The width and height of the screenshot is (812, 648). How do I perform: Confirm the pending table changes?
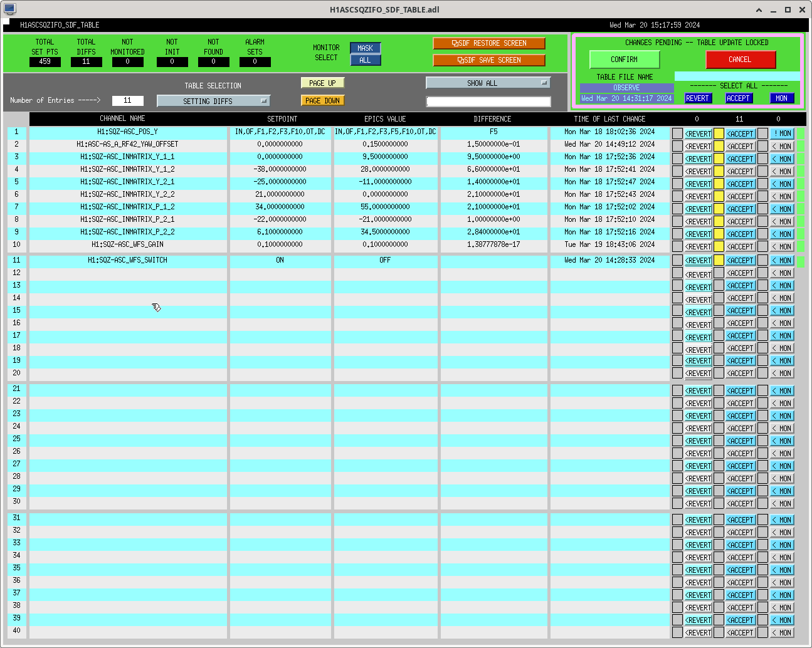pos(624,60)
